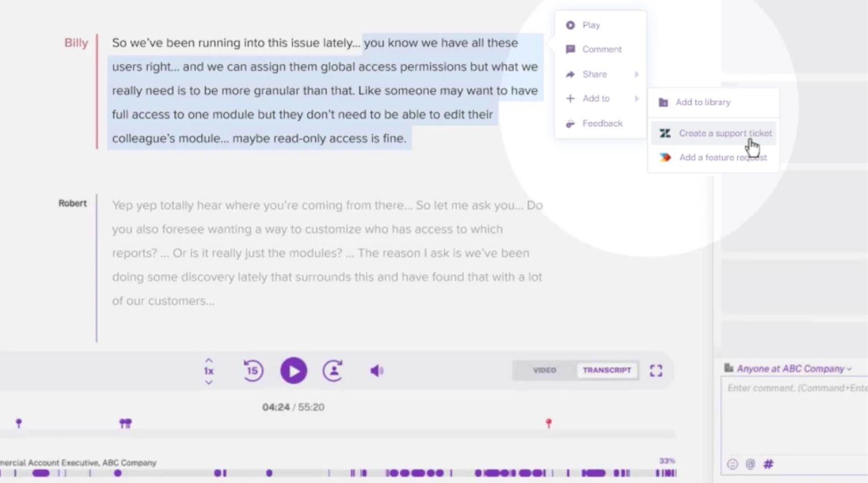Click the large purple Play button
This screenshot has width=868, height=483.
coord(293,371)
